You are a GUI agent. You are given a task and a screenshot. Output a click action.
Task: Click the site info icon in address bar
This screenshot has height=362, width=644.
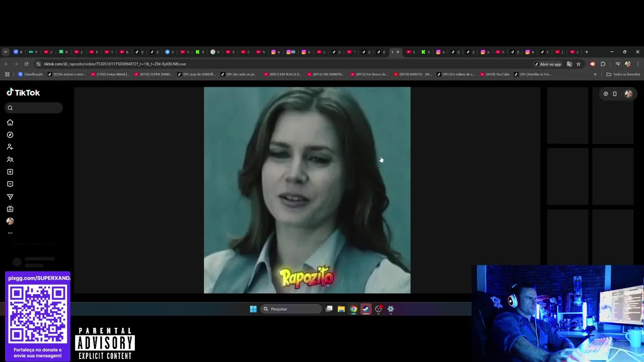(38, 64)
